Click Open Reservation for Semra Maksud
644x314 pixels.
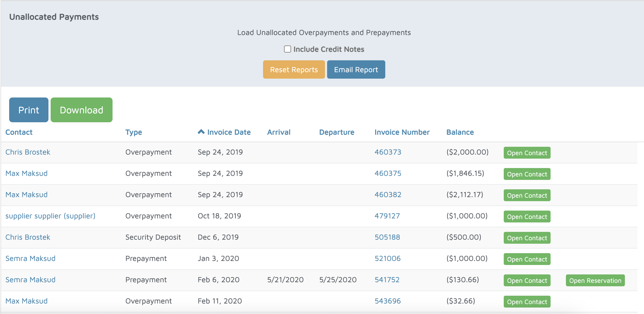coord(595,280)
